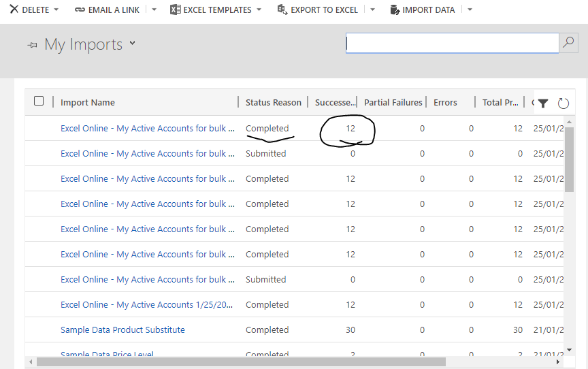The image size is (588, 369).
Task: Click the horizontal scrollbar thumb
Action: tap(241, 362)
